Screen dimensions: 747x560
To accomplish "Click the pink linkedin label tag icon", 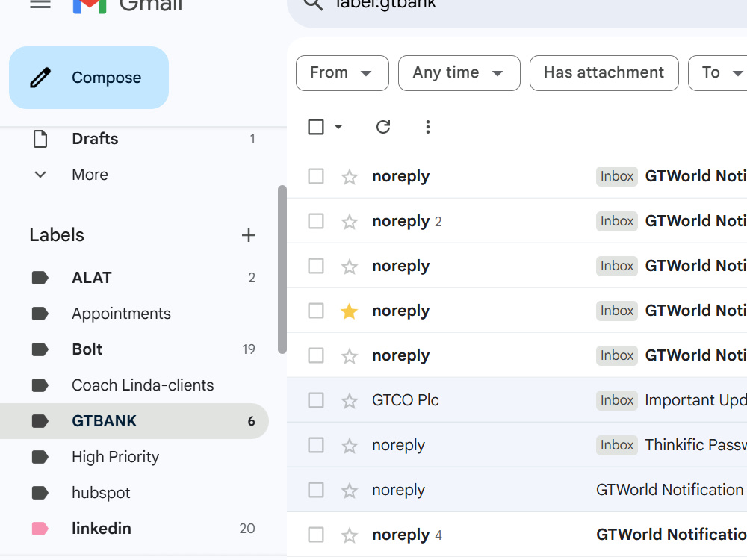I will pyautogui.click(x=40, y=529).
